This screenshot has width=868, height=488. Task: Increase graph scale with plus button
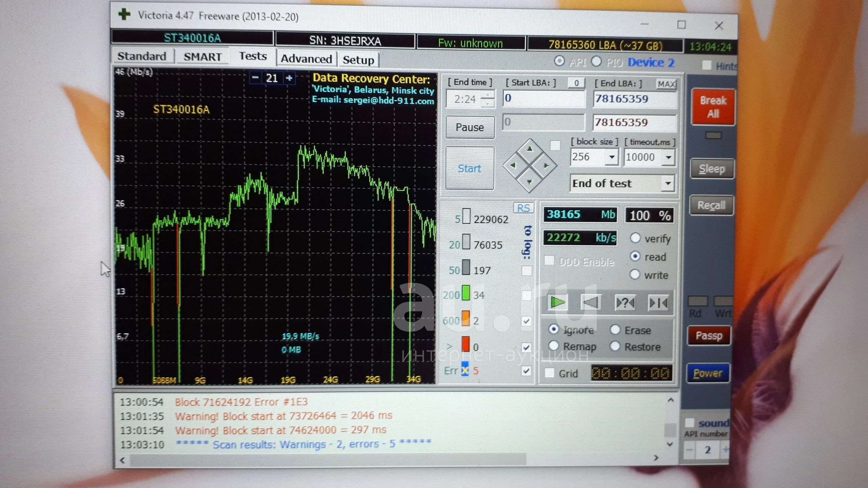[289, 78]
